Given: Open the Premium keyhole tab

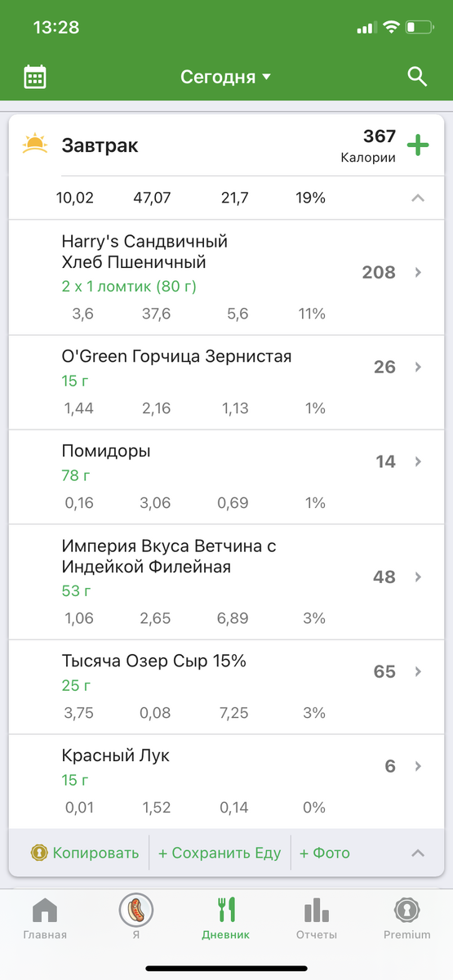Looking at the screenshot, I should tap(407, 919).
